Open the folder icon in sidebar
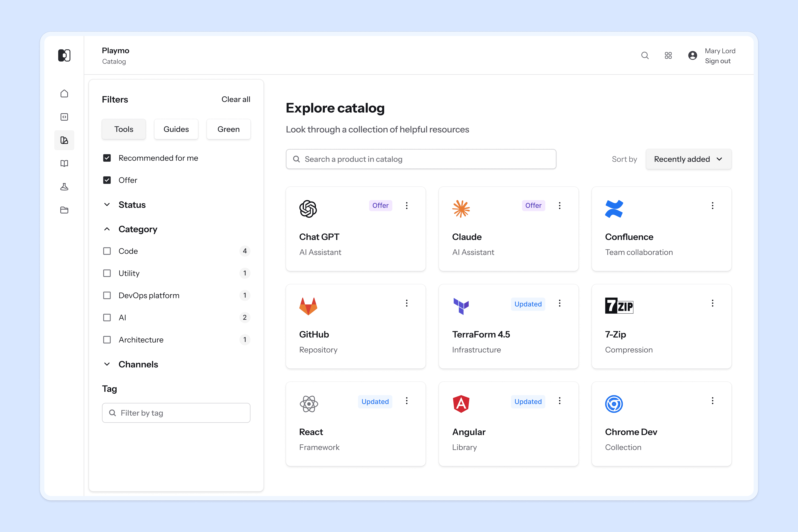 pos(64,210)
